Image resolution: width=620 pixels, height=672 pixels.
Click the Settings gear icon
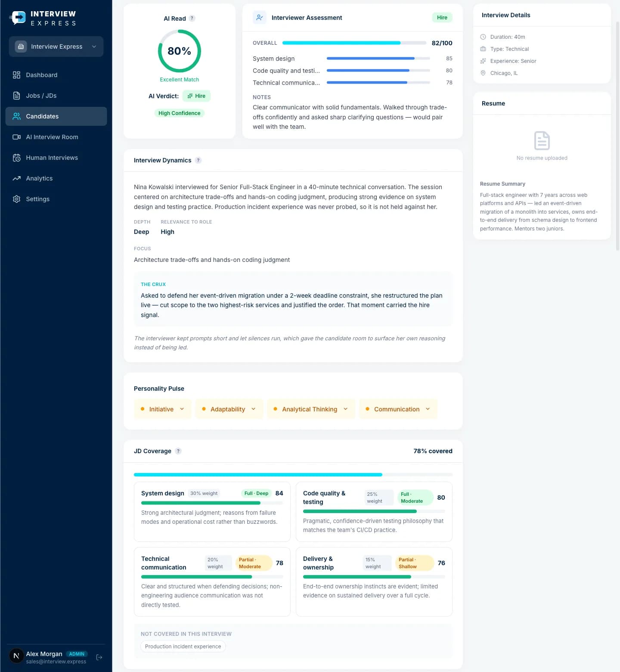(x=16, y=199)
